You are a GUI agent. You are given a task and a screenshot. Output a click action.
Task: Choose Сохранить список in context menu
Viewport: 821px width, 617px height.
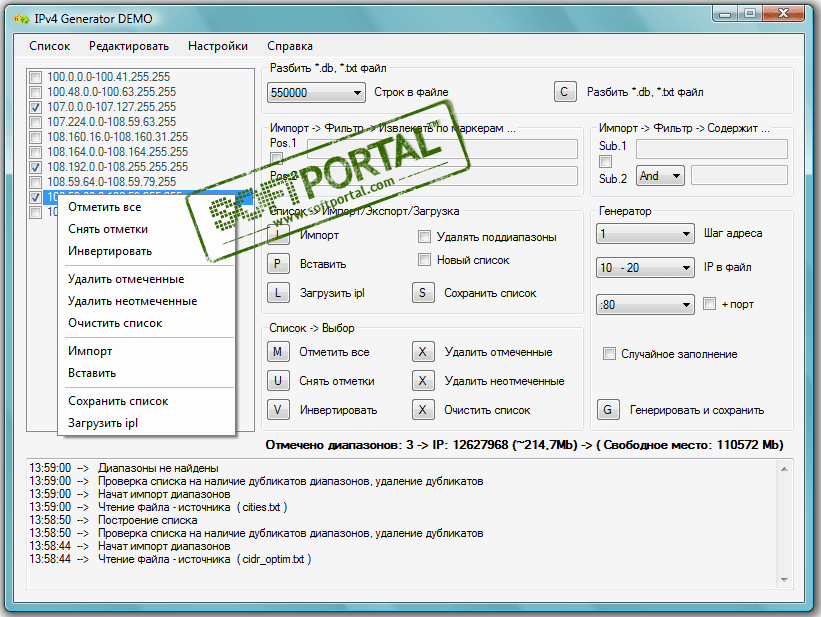146,401
